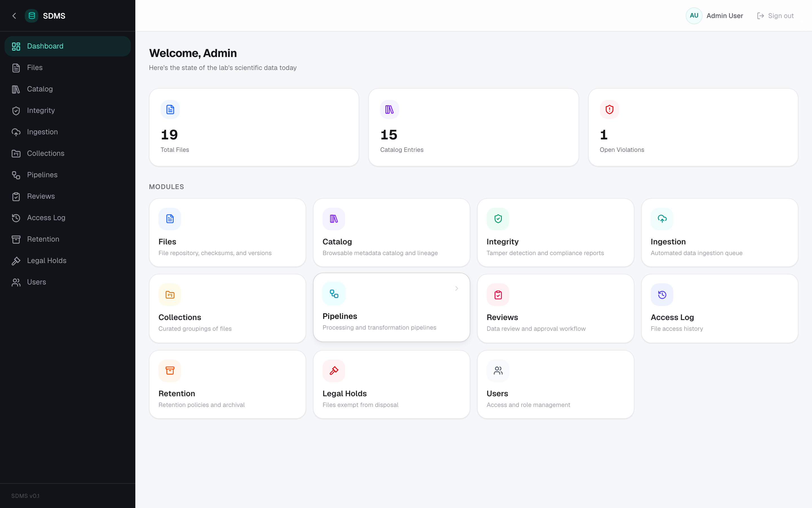Go to Reviews in the sidebar
The height and width of the screenshot is (508, 812).
[67, 196]
